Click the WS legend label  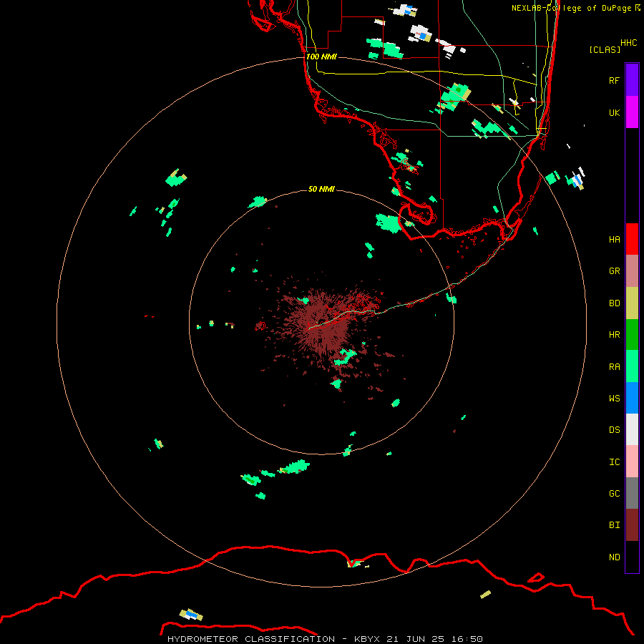click(614, 399)
